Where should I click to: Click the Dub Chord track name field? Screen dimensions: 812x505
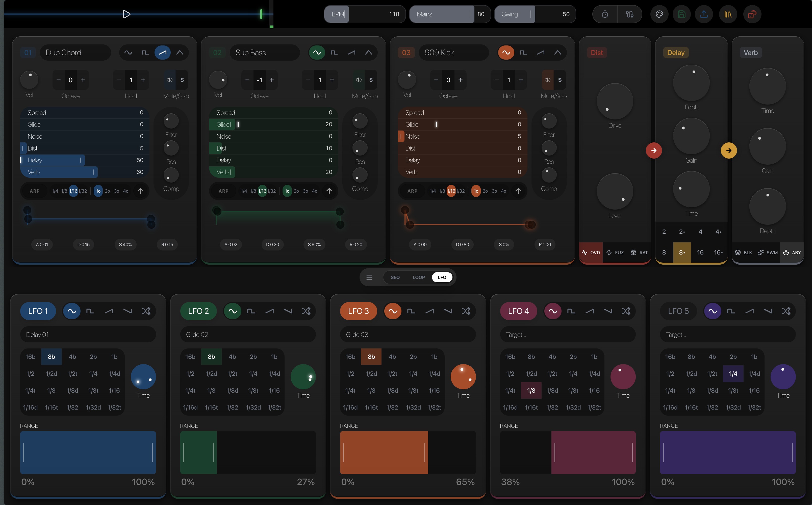(x=75, y=53)
